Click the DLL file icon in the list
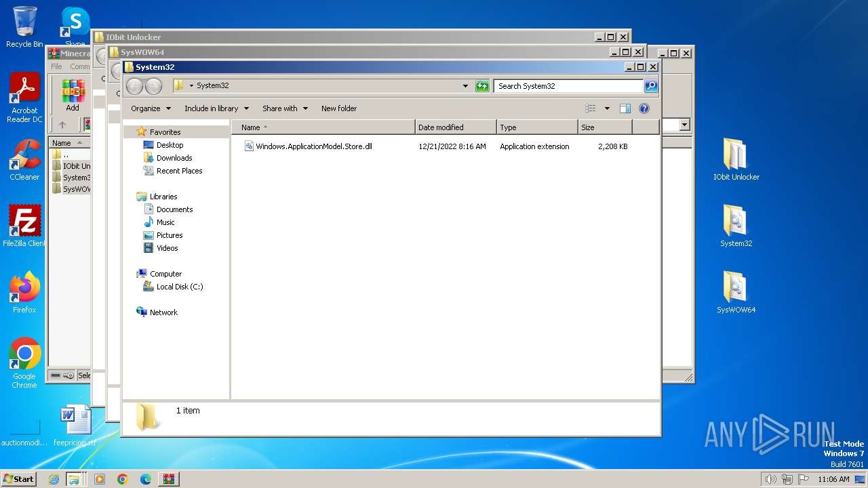The image size is (868, 488). pos(249,146)
